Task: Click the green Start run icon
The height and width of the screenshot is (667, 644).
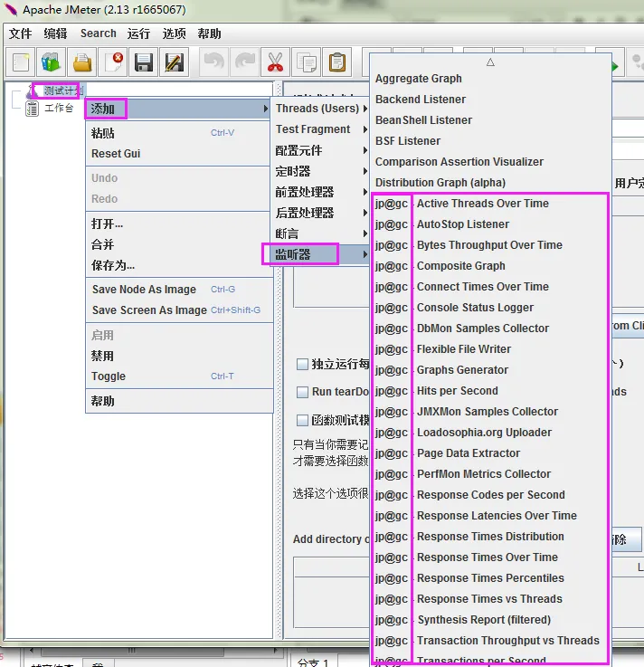Action: 615,66
